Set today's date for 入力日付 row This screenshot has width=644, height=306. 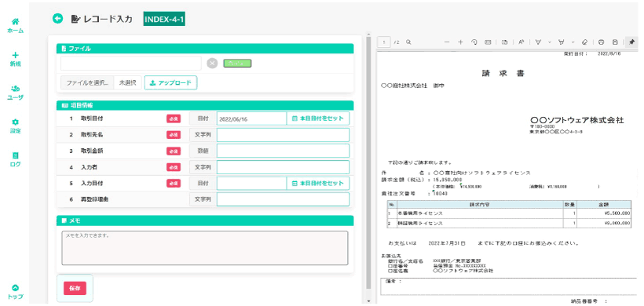(x=318, y=184)
